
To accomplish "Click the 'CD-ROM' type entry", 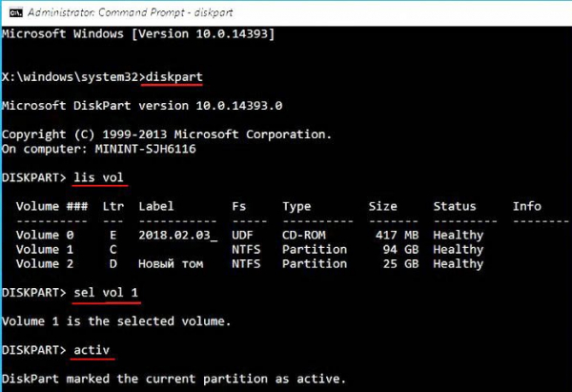I will (x=304, y=235).
